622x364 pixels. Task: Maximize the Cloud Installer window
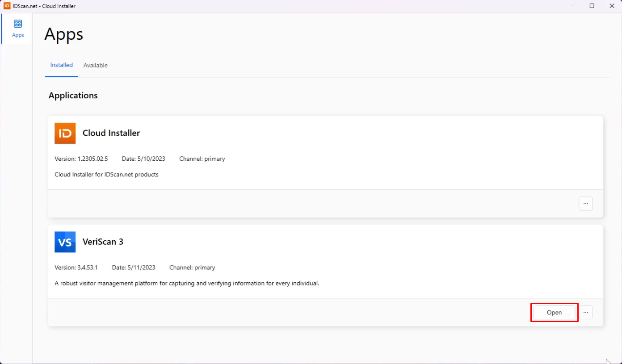(592, 6)
